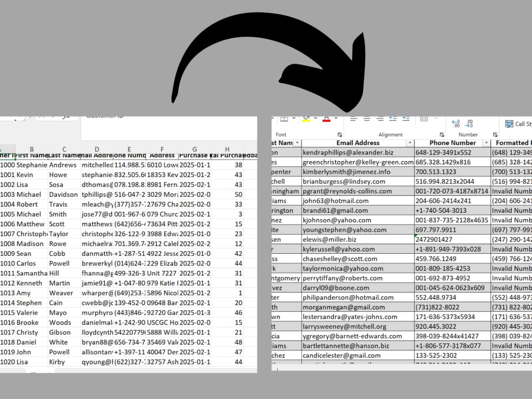Select column H header in the left sheet
This screenshot has height=399, width=532.
[227, 149]
